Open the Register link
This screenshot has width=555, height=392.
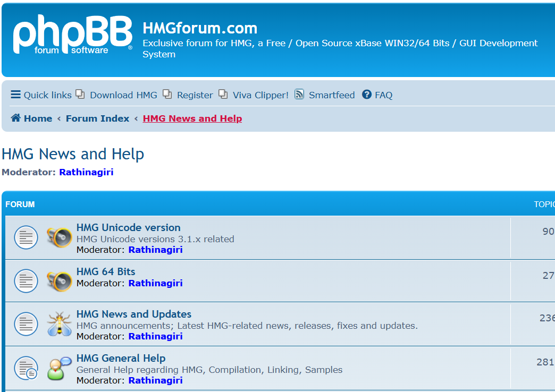[195, 95]
